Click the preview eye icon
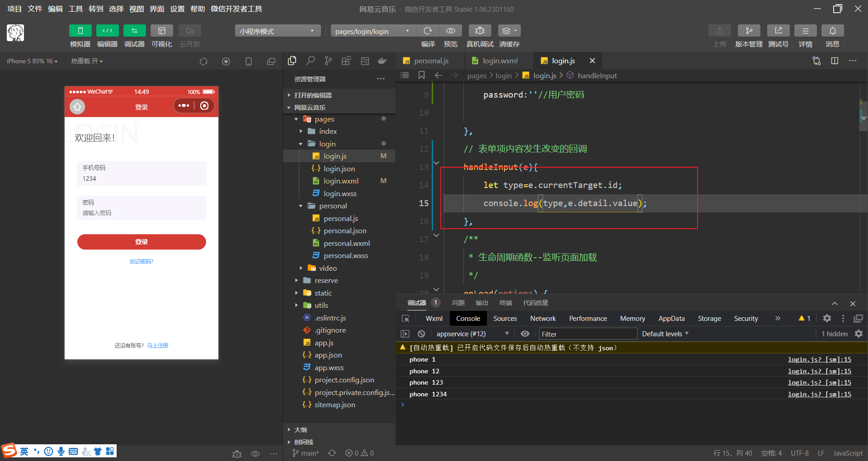 tap(451, 31)
